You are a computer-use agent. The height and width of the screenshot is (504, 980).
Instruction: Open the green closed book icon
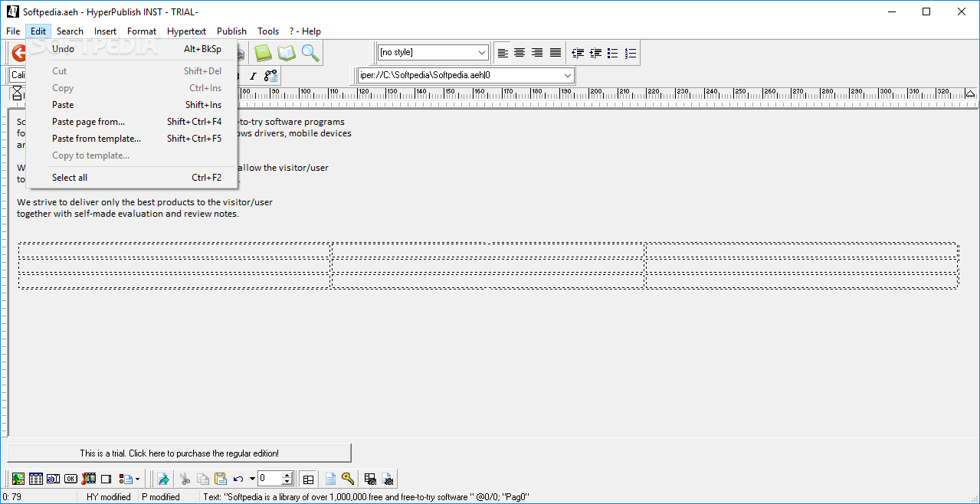(x=263, y=53)
